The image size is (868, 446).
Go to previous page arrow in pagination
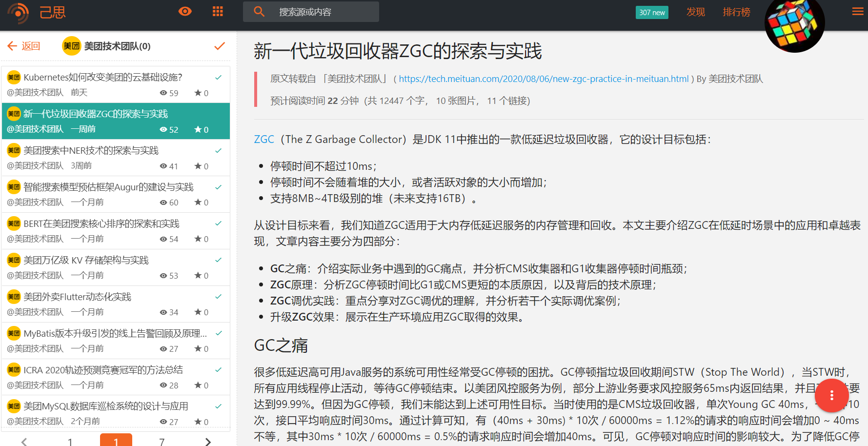[24, 442]
